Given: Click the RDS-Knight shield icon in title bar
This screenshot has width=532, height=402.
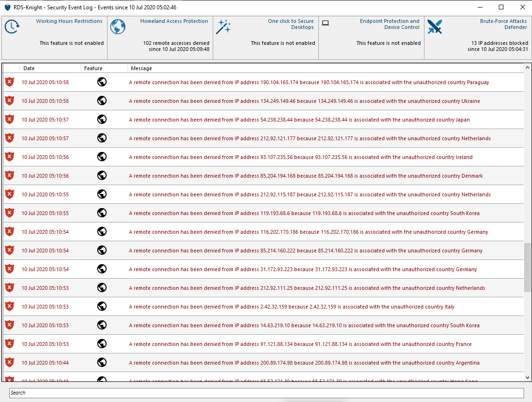Looking at the screenshot, I should coord(7,7).
